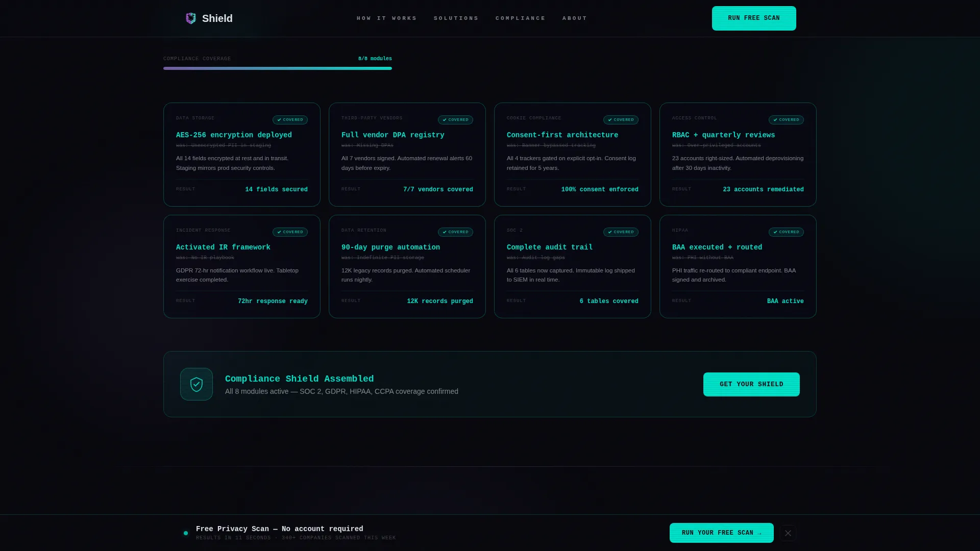Click 'was: PHI without BAA' strikethrough text
The height and width of the screenshot is (551, 980).
coord(703,258)
